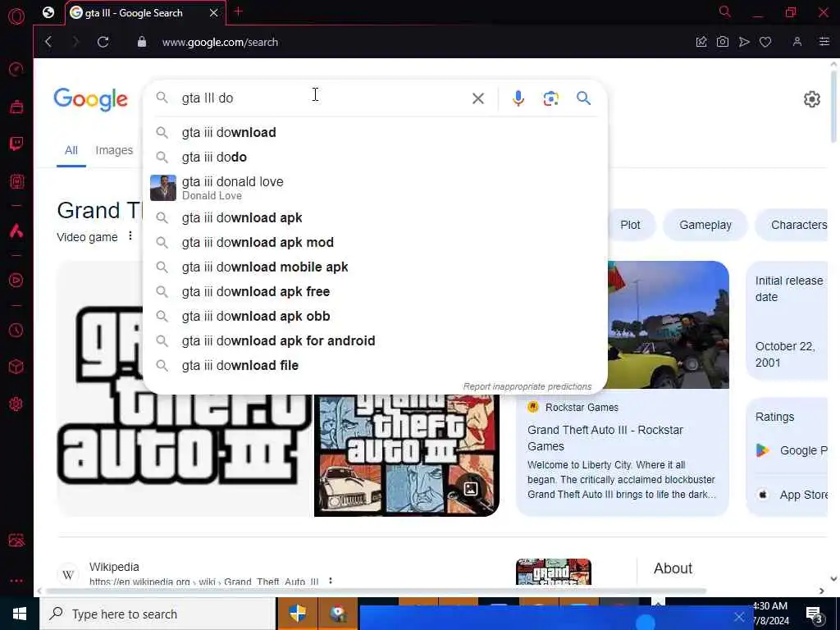Open Extensions cube icon in the sidebar
The width and height of the screenshot is (840, 630).
click(16, 367)
